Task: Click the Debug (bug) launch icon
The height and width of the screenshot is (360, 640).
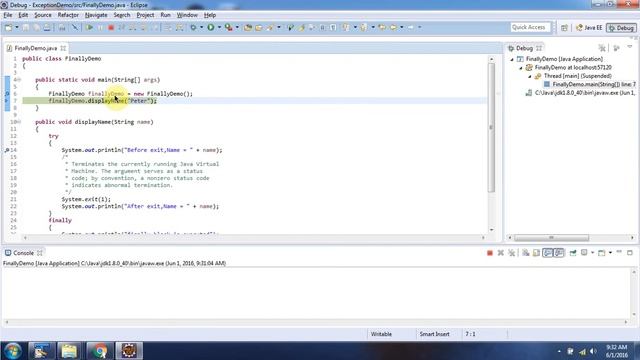Action: coord(193,27)
